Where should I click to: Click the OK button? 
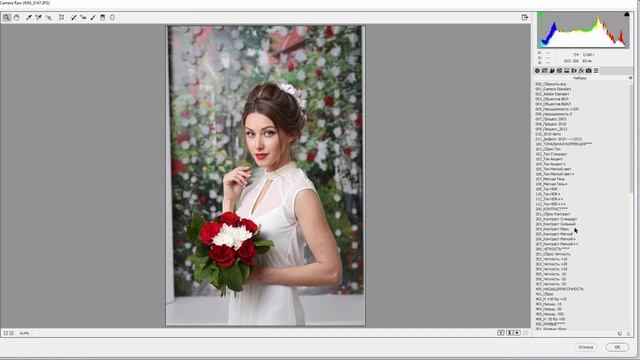click(x=617, y=347)
